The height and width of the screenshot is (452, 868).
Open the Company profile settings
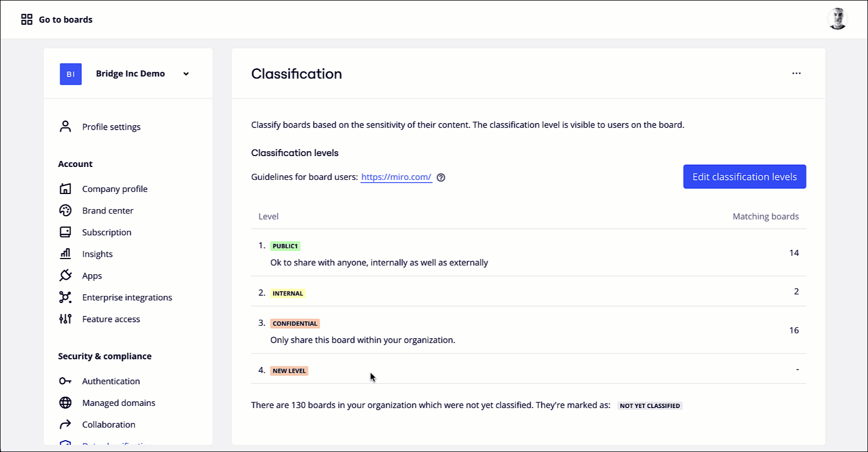click(114, 189)
